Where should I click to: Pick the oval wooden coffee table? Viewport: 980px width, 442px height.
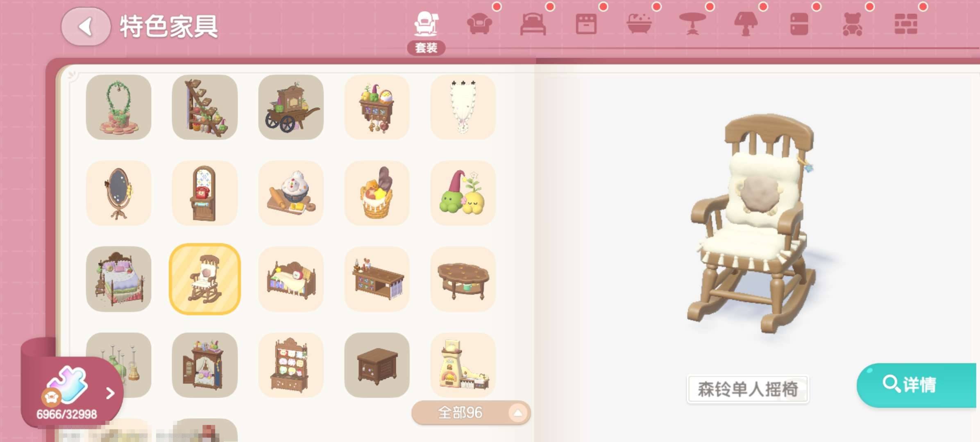coord(463,279)
